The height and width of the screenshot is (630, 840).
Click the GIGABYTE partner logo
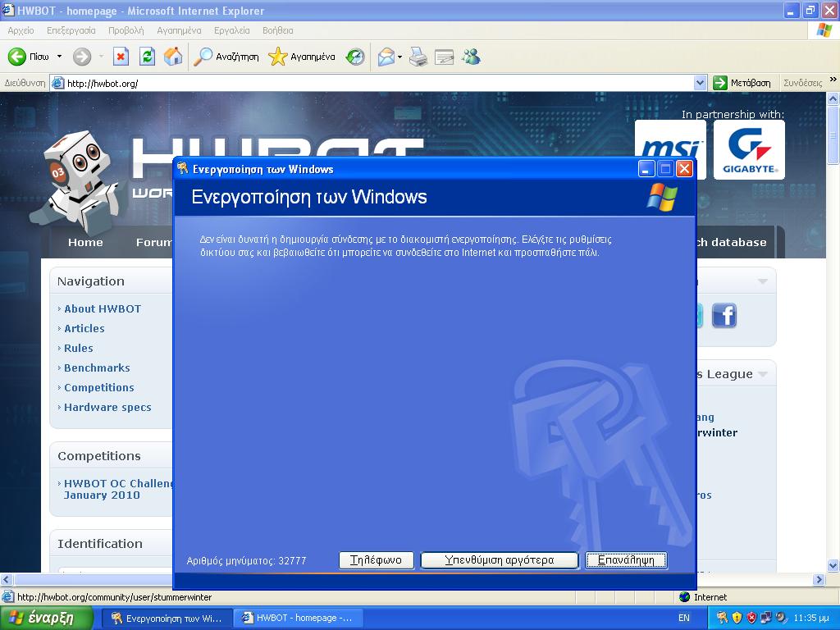pos(750,149)
